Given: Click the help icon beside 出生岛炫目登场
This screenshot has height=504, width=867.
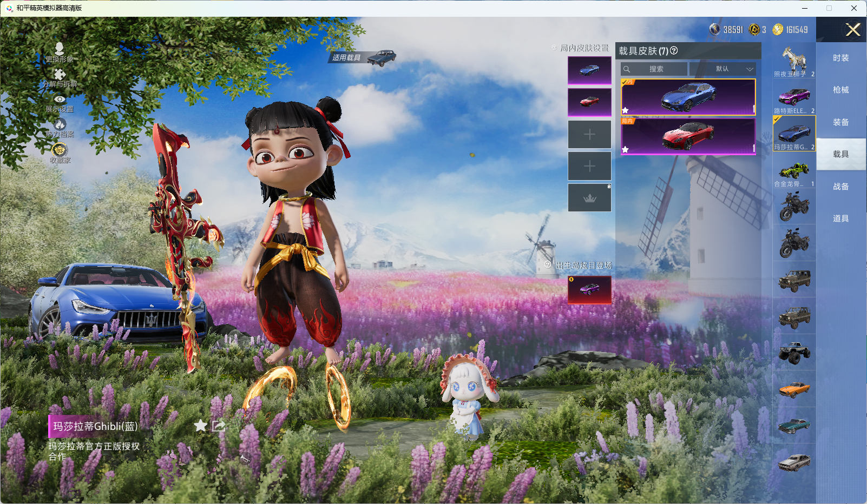Looking at the screenshot, I should coord(548,264).
